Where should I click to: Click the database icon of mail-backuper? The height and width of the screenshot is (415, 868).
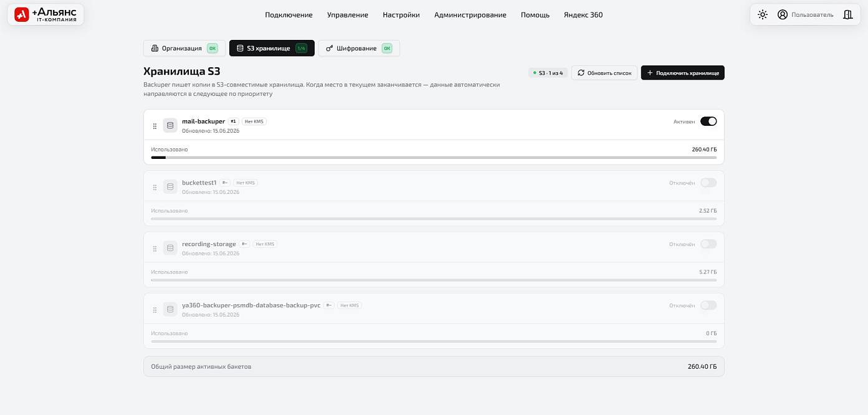pyautogui.click(x=170, y=125)
